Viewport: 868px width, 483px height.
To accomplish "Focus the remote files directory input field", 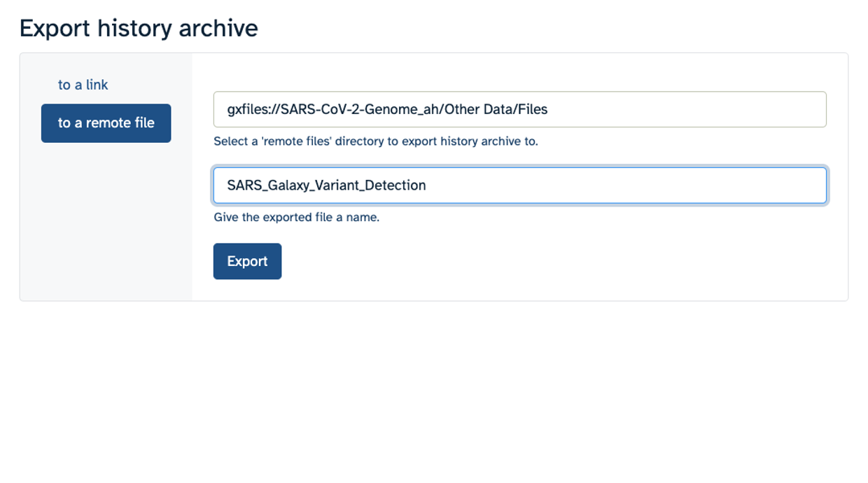I will click(x=519, y=109).
